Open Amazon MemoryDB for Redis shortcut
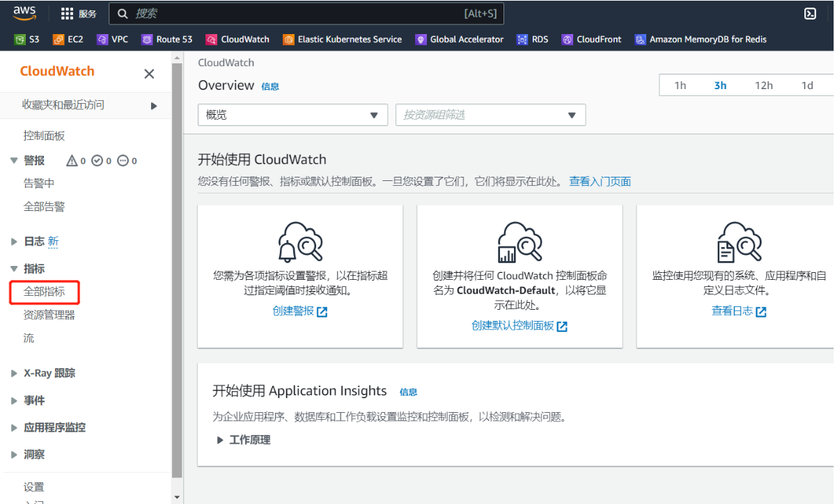 pyautogui.click(x=701, y=40)
